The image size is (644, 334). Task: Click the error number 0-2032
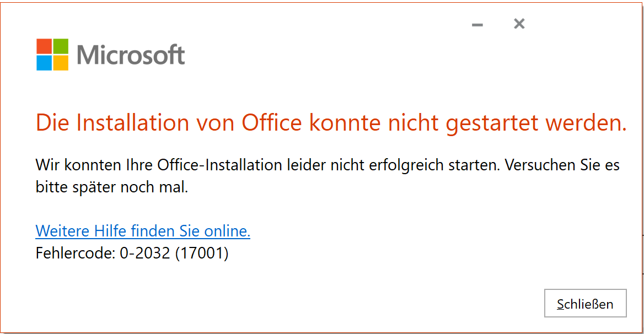tap(144, 253)
